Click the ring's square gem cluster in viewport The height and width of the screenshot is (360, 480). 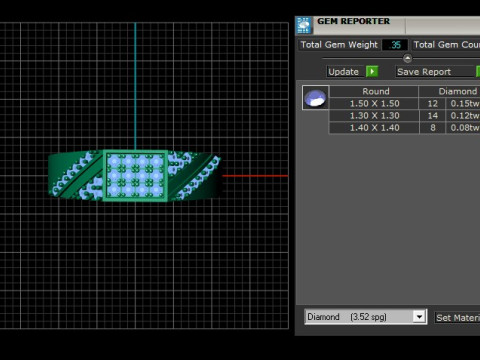pyautogui.click(x=135, y=176)
